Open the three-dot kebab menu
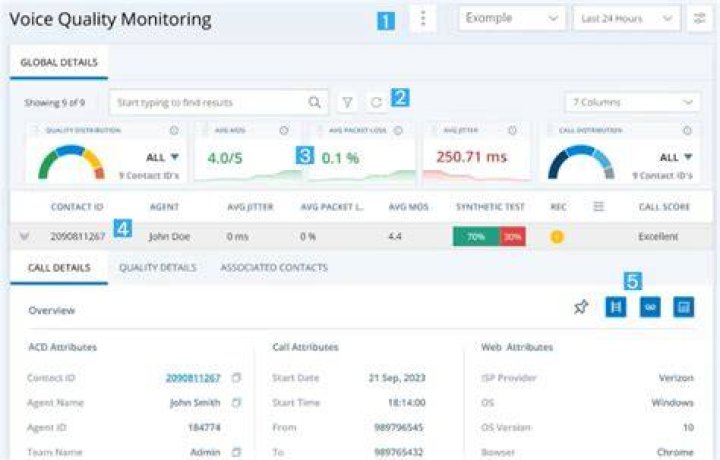Screen dimensions: 720x460 [x=423, y=19]
